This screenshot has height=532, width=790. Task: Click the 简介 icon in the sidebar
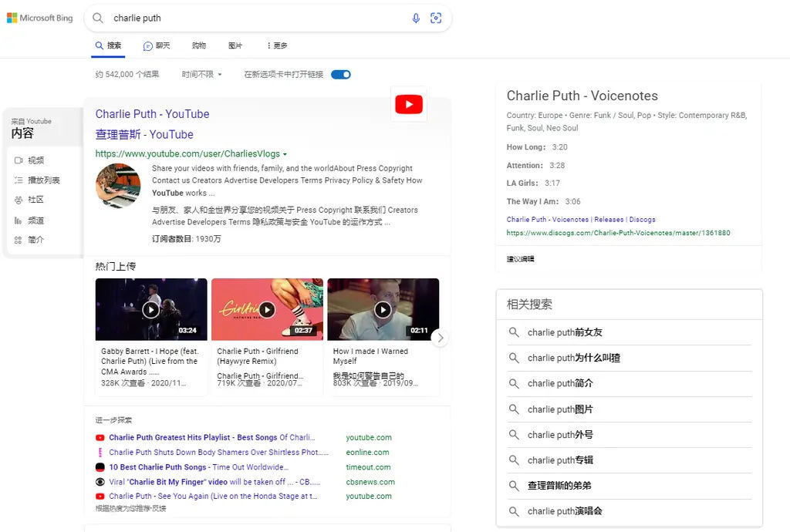(x=19, y=240)
